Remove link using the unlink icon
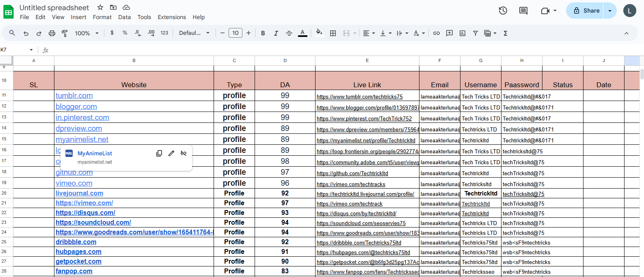 point(184,153)
